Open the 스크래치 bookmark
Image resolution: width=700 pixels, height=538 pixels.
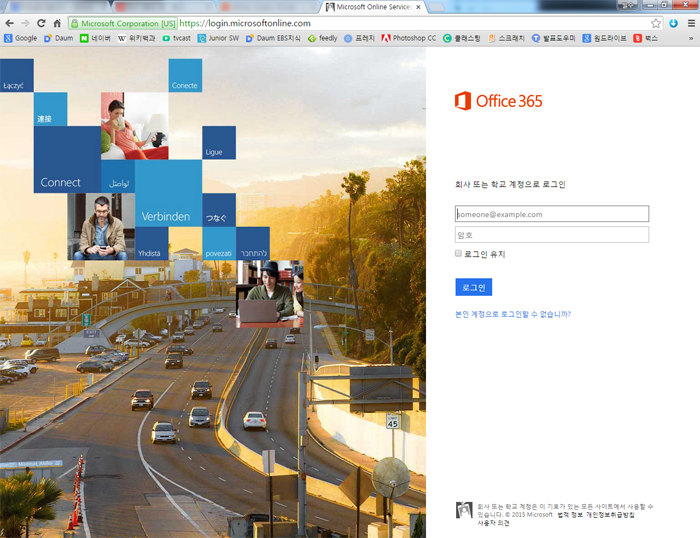(x=506, y=38)
